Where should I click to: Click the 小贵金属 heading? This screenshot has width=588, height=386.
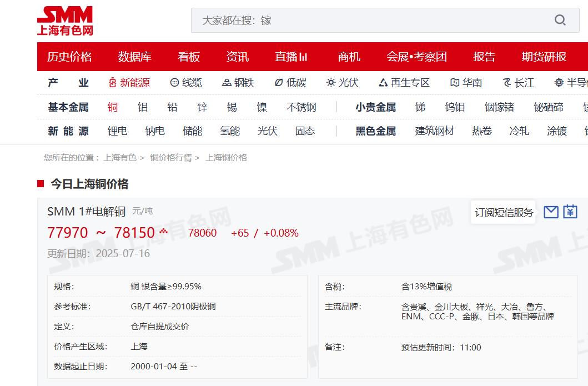(x=376, y=107)
